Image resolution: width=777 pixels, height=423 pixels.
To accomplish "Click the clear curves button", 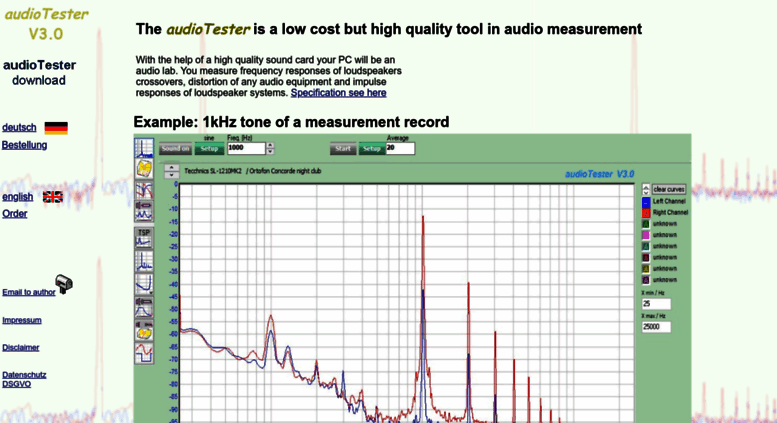I will pos(669,189).
